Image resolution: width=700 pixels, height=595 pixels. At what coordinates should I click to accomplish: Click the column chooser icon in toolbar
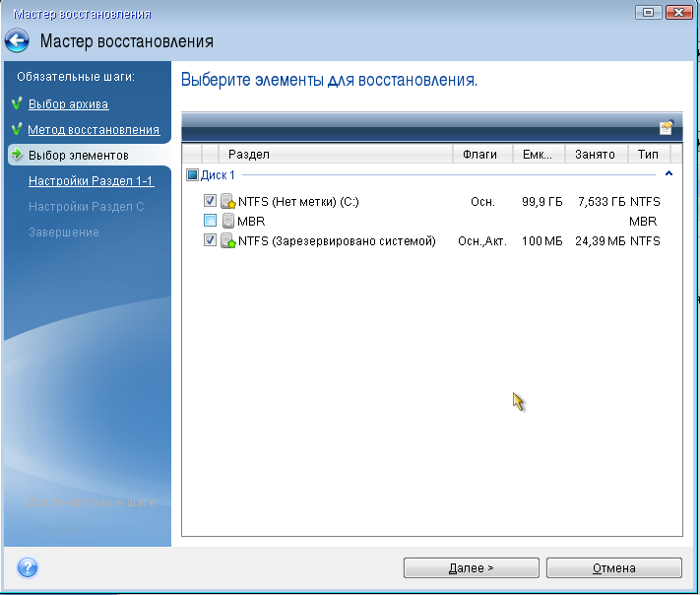[x=667, y=127]
